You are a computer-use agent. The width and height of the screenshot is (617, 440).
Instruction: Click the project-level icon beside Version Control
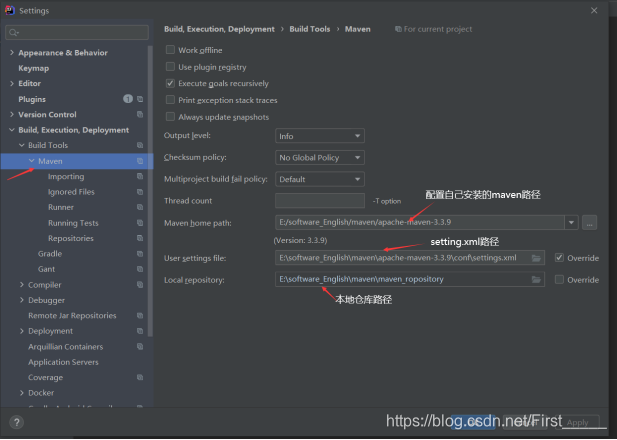coord(140,115)
